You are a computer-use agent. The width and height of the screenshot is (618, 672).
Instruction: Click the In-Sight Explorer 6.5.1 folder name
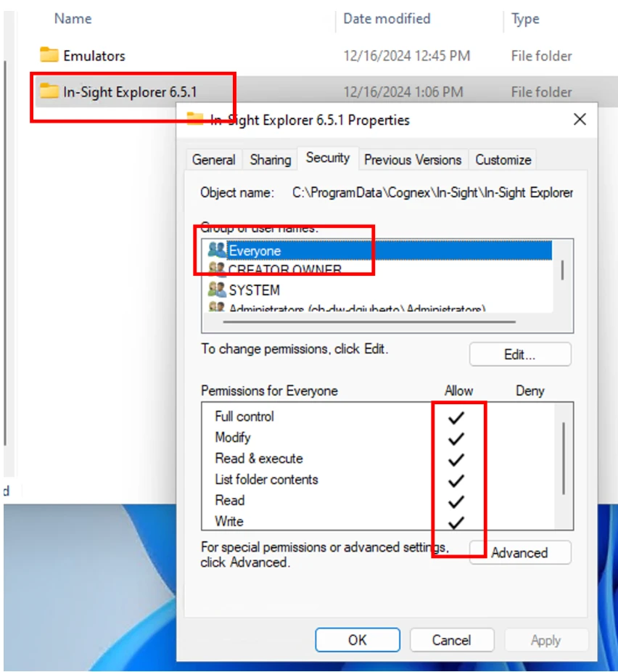click(x=130, y=91)
